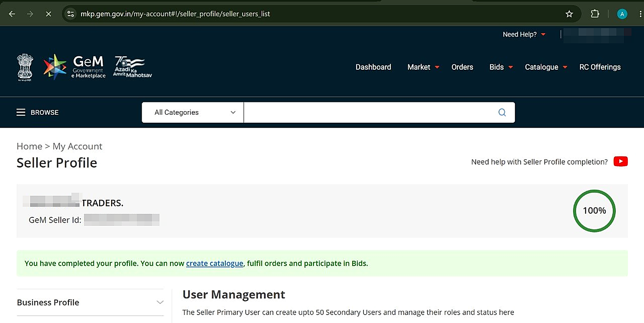Go back with the browser back arrow
The image size is (644, 323).
click(12, 14)
